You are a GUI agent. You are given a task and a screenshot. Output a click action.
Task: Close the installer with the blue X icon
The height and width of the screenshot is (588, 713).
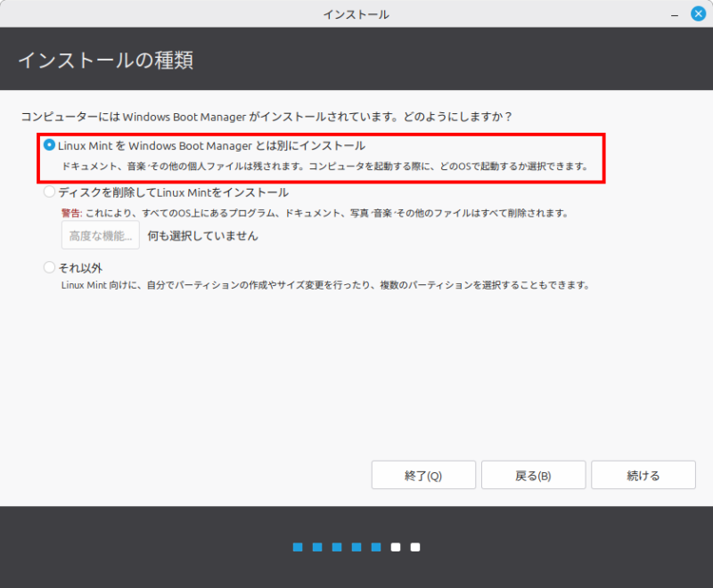point(699,14)
